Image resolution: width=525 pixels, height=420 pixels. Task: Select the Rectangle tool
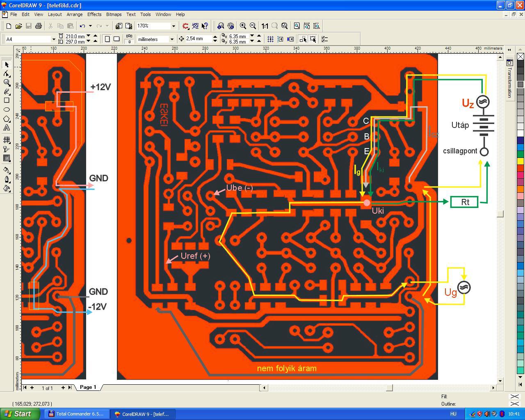pos(7,100)
